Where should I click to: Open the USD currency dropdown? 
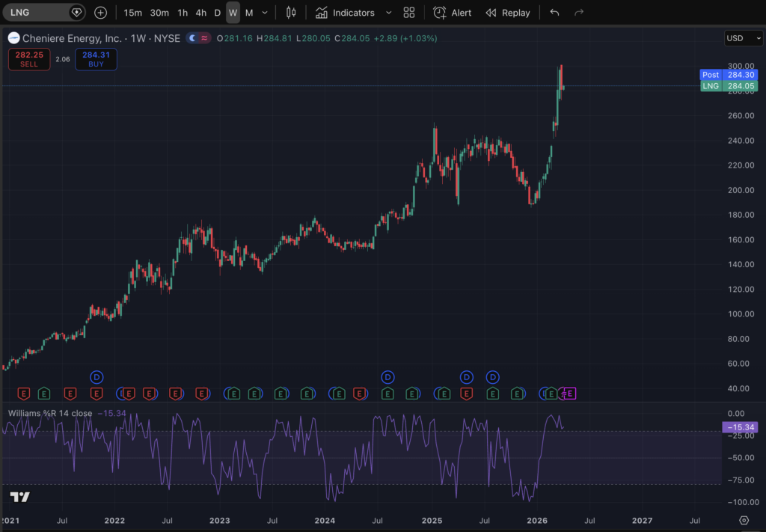click(743, 38)
